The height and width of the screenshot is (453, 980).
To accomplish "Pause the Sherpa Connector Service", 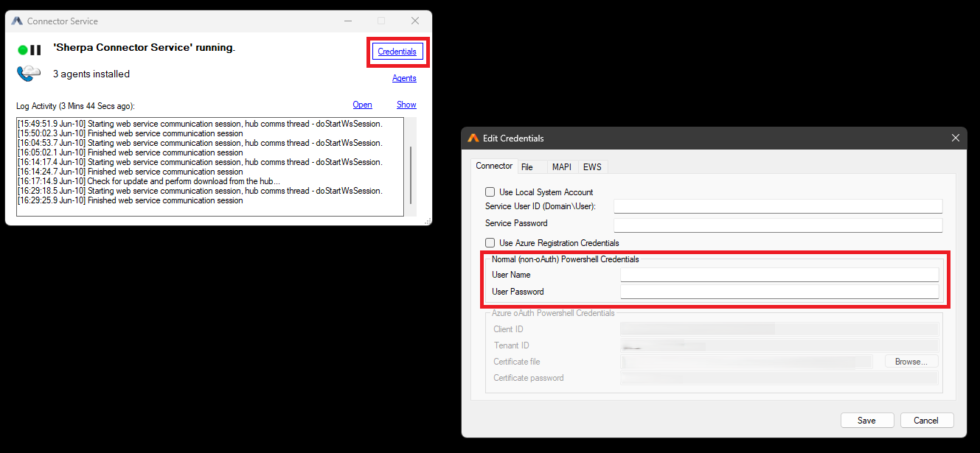I will [x=35, y=50].
